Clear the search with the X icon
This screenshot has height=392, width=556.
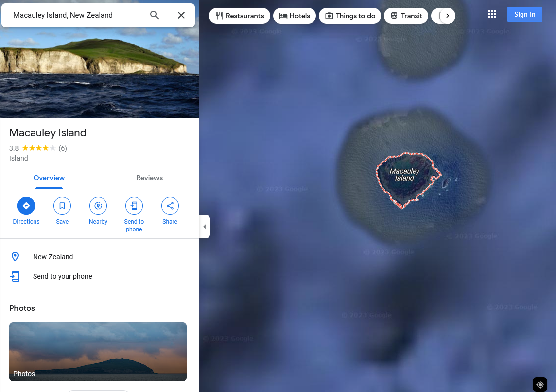pos(181,15)
